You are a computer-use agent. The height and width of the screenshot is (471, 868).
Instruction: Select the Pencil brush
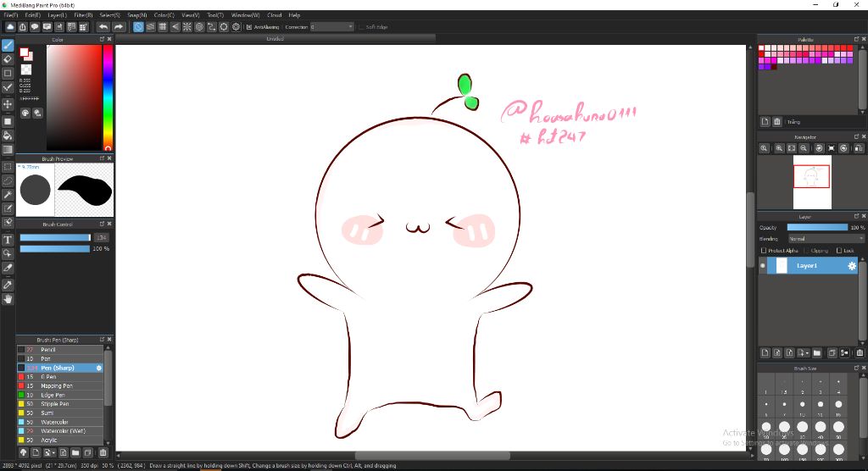click(60, 350)
